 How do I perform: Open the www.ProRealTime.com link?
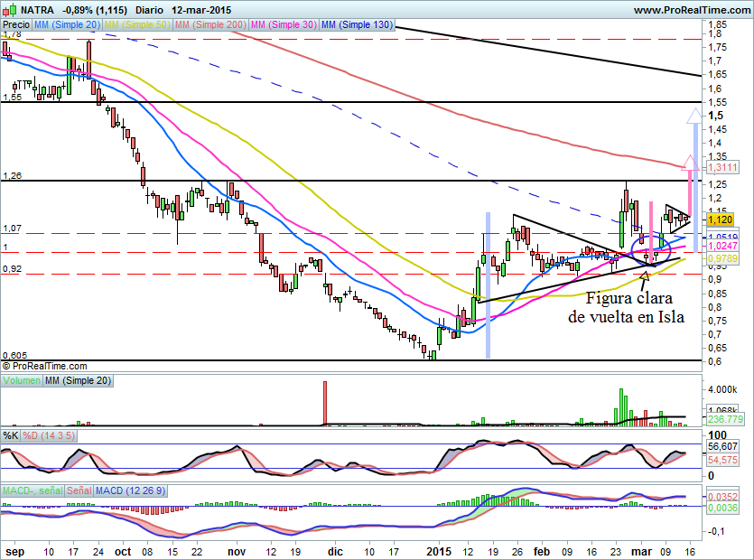pos(692,10)
